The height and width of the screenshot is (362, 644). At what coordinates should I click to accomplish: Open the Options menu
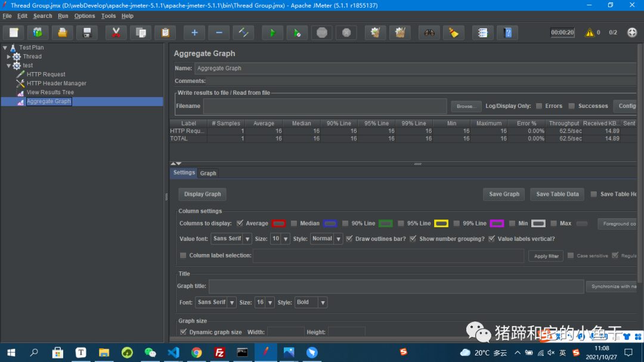85,16
